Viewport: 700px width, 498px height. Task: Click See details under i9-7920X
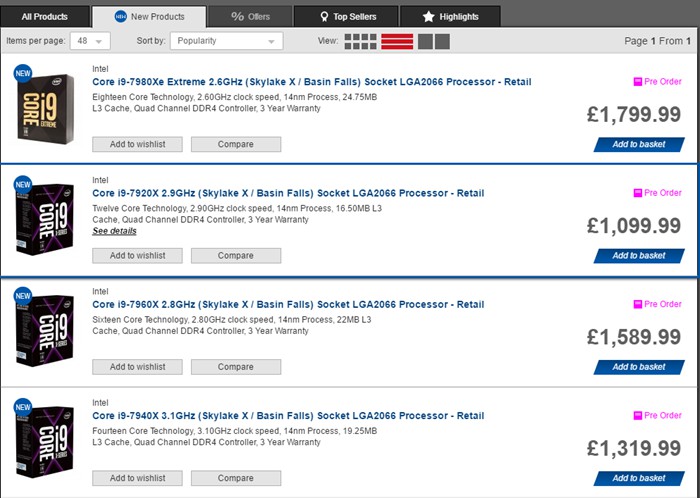pyautogui.click(x=114, y=231)
